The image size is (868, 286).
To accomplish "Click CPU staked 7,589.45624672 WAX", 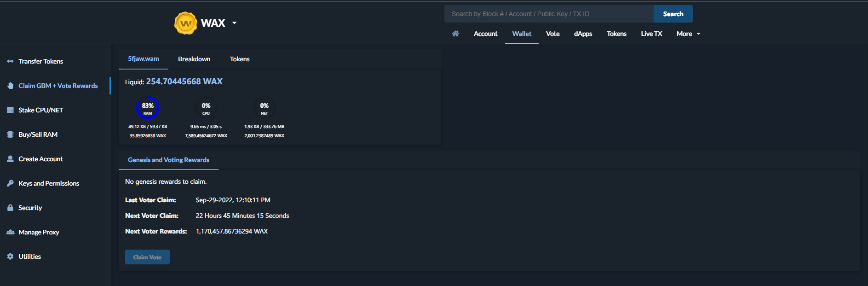I will pos(206,136).
